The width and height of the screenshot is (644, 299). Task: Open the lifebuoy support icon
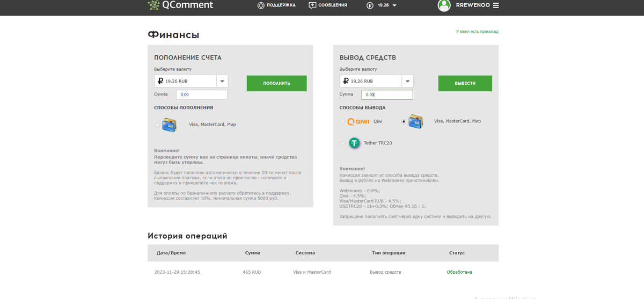pos(261,5)
